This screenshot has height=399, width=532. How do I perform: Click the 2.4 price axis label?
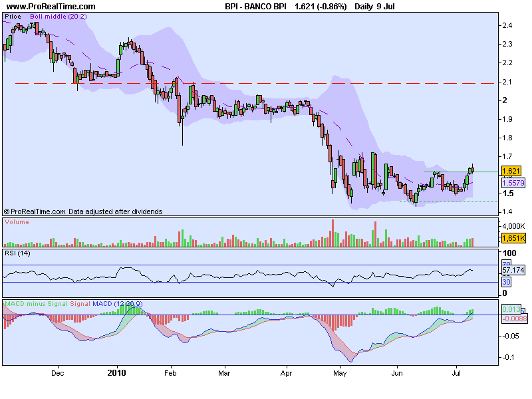[507, 25]
